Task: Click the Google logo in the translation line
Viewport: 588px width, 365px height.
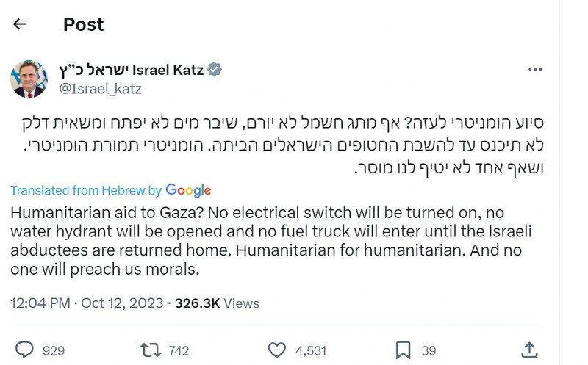Action: coord(188,190)
